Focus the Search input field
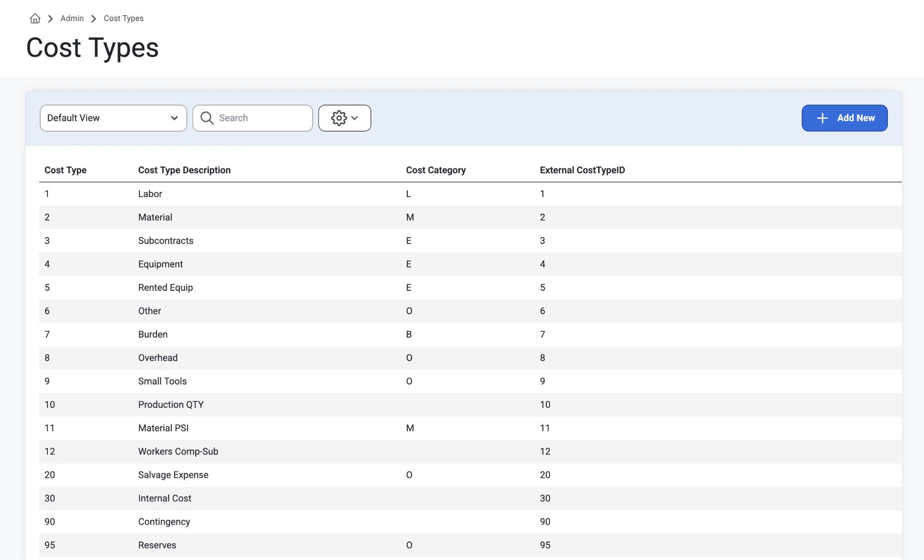 tap(253, 118)
